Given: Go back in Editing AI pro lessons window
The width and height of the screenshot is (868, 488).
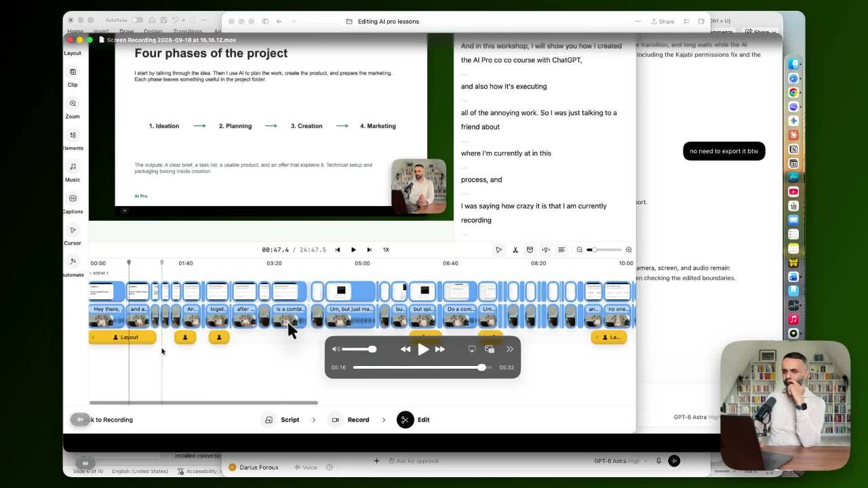Looking at the screenshot, I should [279, 21].
